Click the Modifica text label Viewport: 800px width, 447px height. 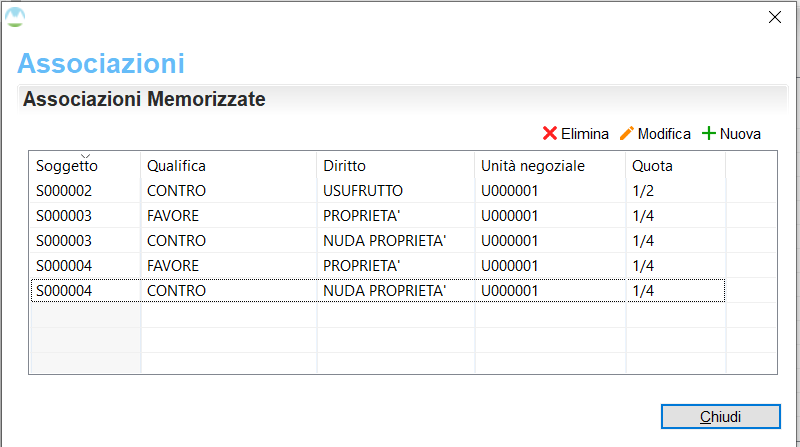pos(664,134)
